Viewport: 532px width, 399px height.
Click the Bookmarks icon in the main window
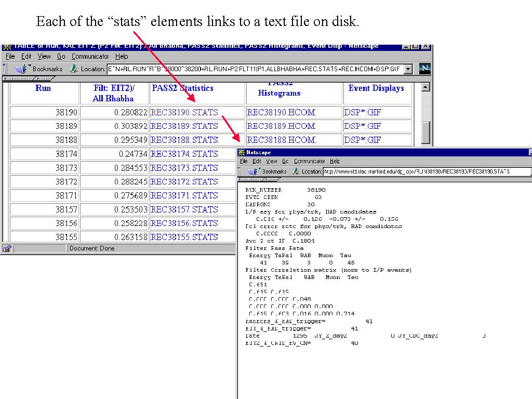pos(21,69)
